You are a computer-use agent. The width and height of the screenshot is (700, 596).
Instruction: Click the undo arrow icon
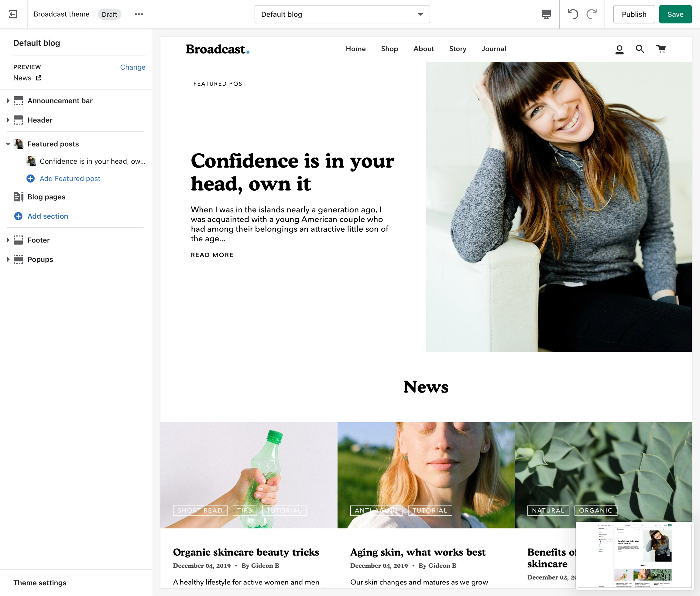click(x=573, y=14)
